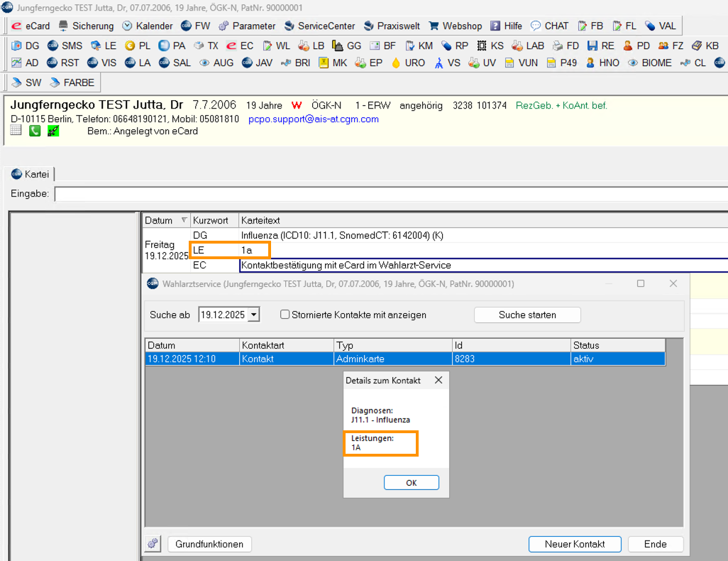The image size is (728, 561).
Task: Switch to the Kartei tab
Action: click(x=31, y=174)
